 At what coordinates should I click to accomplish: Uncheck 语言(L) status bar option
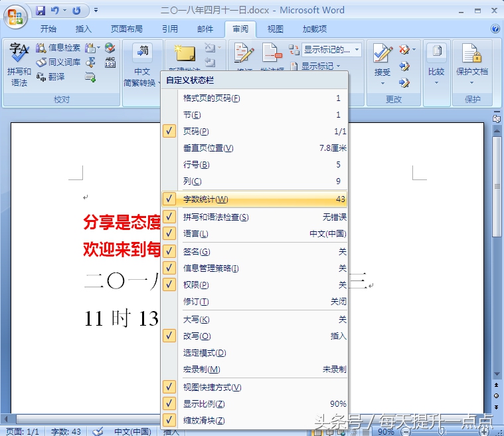[x=169, y=233]
